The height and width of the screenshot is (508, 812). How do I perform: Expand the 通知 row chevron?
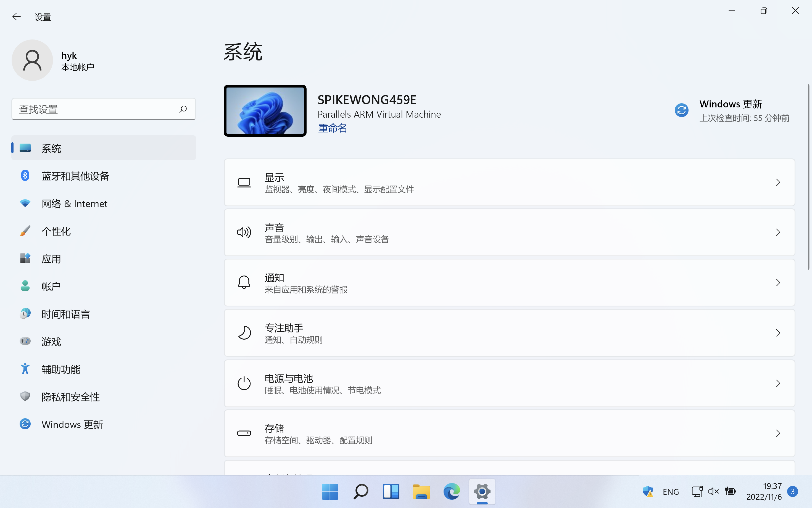(x=778, y=282)
